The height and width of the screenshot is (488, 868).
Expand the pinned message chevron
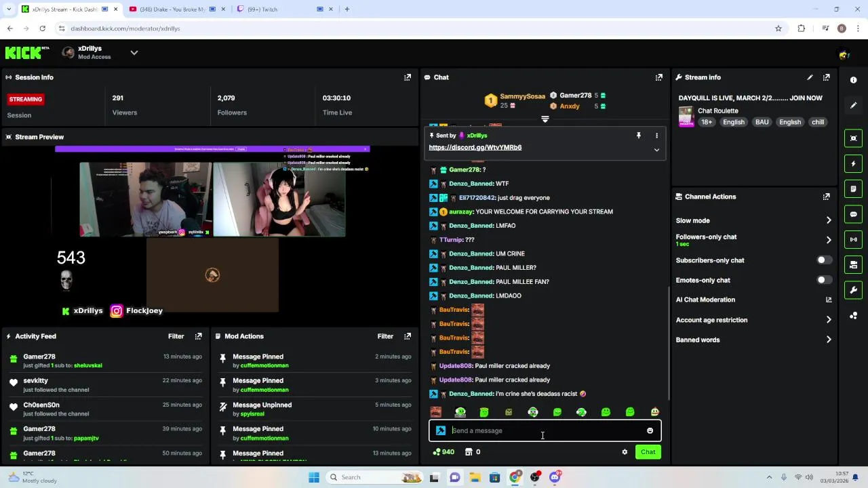(x=656, y=150)
